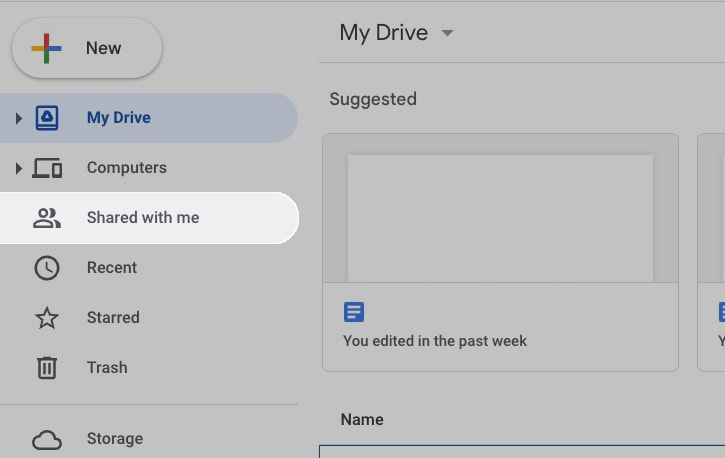Open the Computers section
The width and height of the screenshot is (725, 458).
coord(148,168)
